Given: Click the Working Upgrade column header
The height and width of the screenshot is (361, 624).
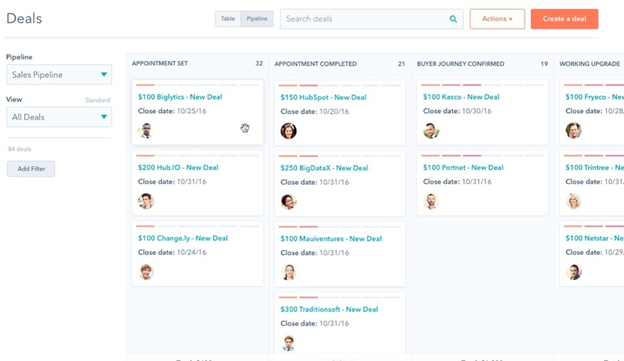Looking at the screenshot, I should tap(590, 64).
